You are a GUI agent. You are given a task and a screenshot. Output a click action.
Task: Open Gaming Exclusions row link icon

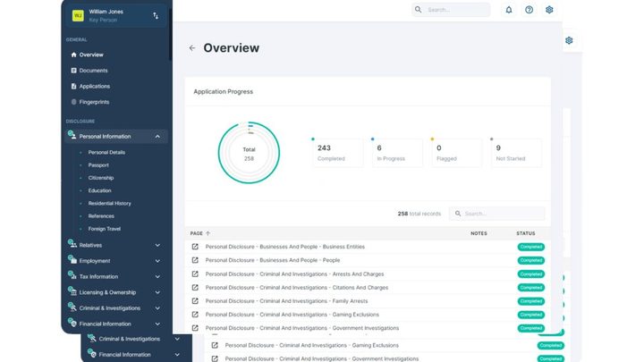click(x=195, y=315)
